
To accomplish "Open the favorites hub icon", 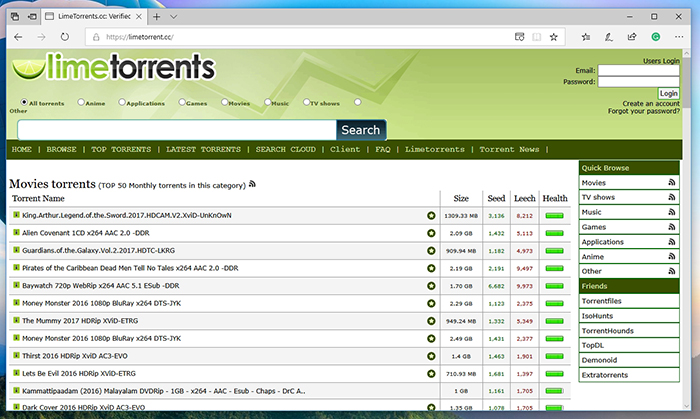I will [586, 37].
